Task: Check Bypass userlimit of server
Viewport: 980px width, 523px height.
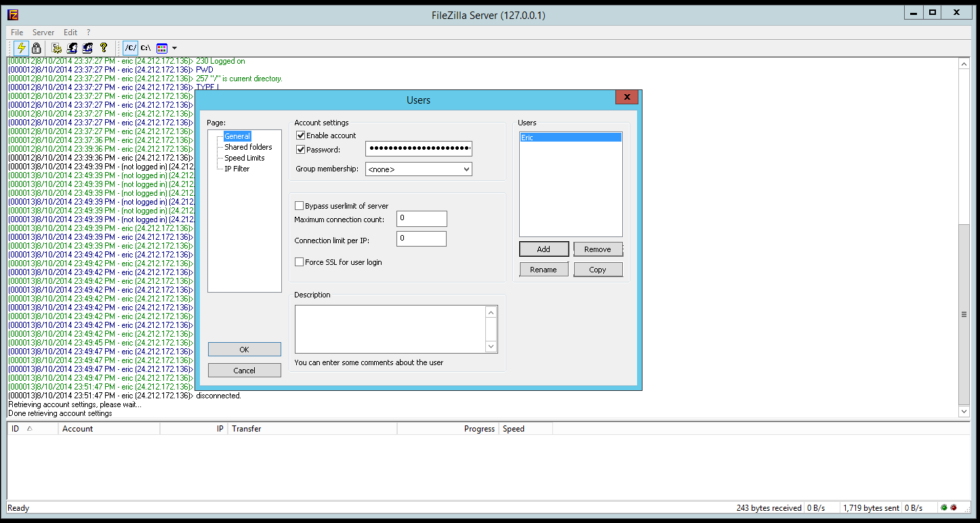Action: pyautogui.click(x=299, y=206)
